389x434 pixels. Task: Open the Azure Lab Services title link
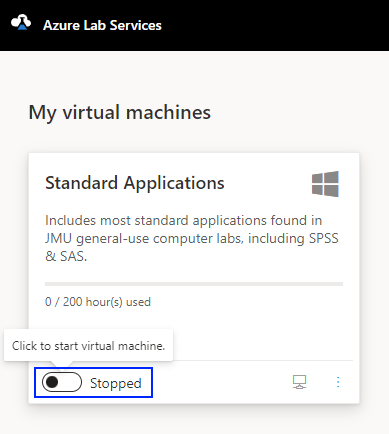(102, 26)
